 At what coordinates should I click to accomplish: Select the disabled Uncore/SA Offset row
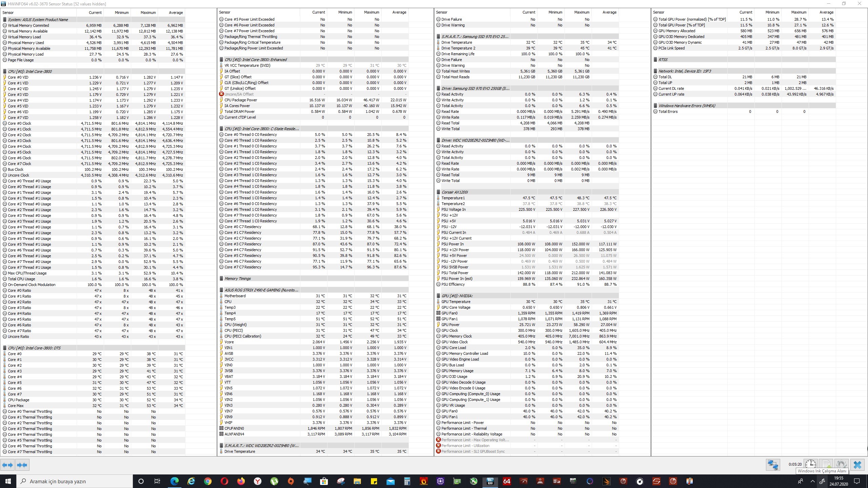point(314,94)
